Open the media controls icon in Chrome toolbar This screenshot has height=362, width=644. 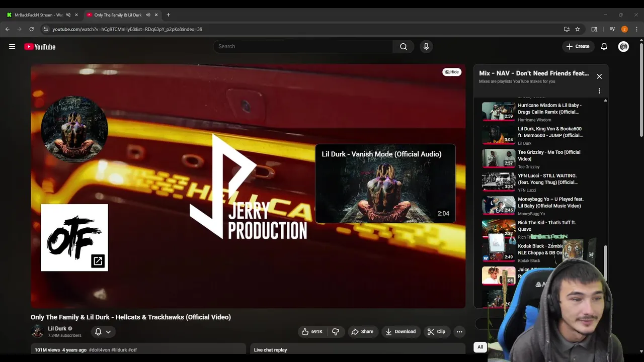tap(612, 29)
